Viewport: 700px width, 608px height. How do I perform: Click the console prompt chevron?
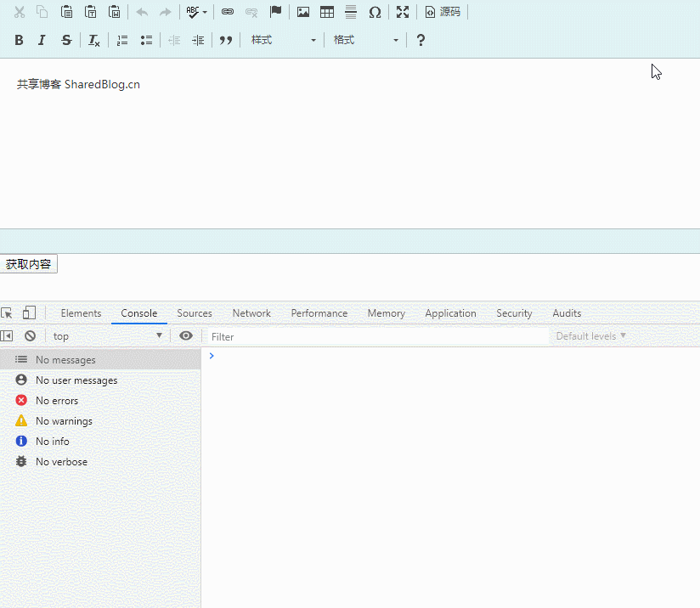tap(212, 356)
